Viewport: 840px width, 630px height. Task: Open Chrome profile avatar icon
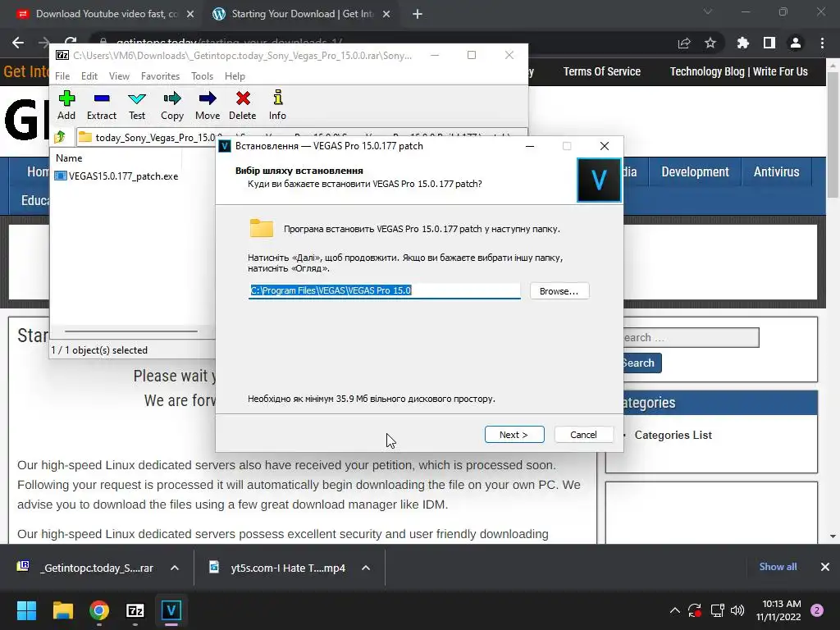[x=796, y=43]
